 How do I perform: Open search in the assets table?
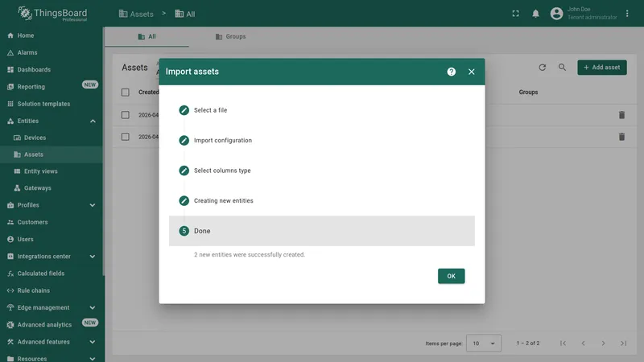(562, 68)
